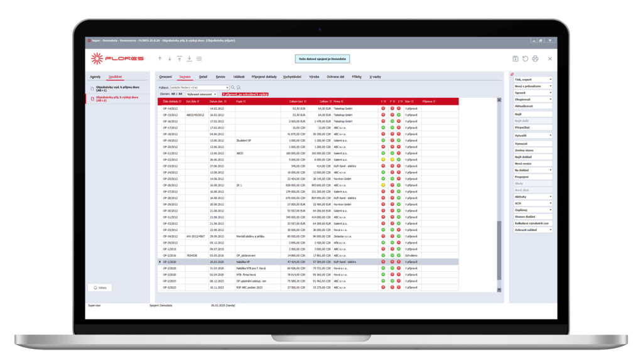Click the Kalkulace výrobních cen button
643x364 pixels.
[532, 223]
